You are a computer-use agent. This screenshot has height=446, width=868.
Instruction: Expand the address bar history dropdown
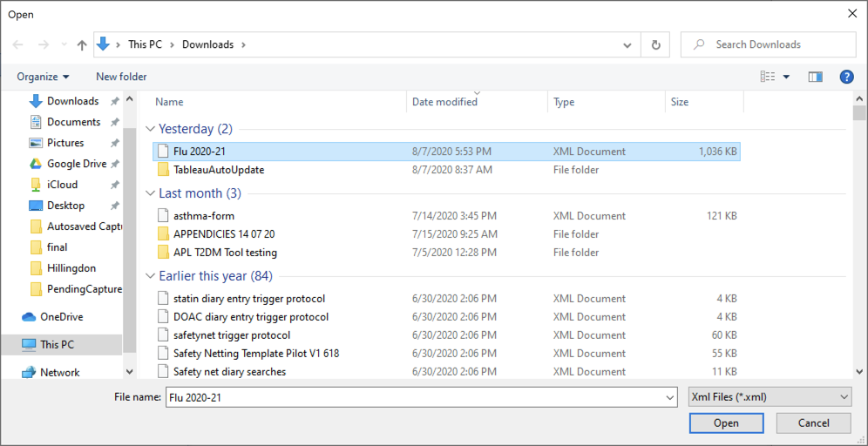point(627,44)
